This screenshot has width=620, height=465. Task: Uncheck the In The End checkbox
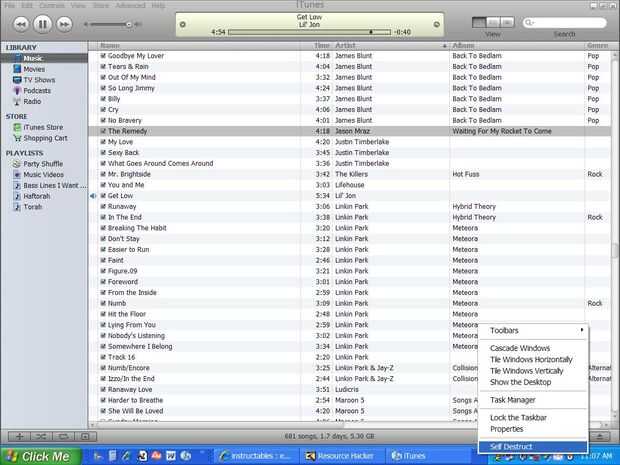tap(103, 217)
